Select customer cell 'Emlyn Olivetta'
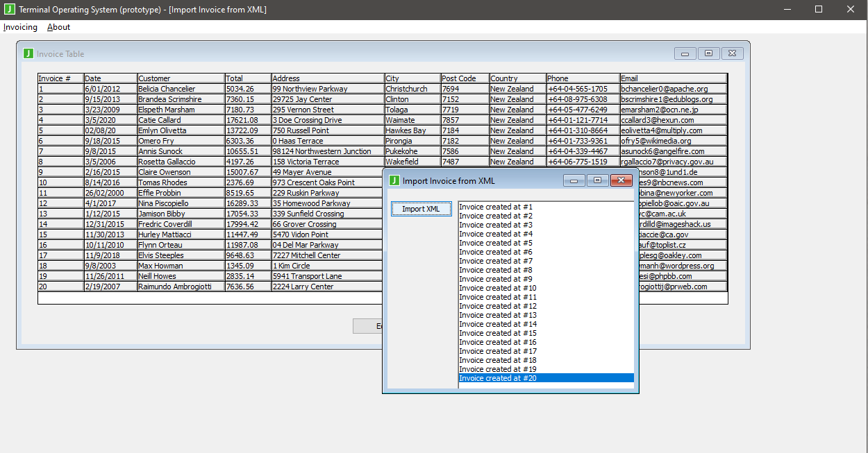This screenshot has width=868, height=453. 181,130
